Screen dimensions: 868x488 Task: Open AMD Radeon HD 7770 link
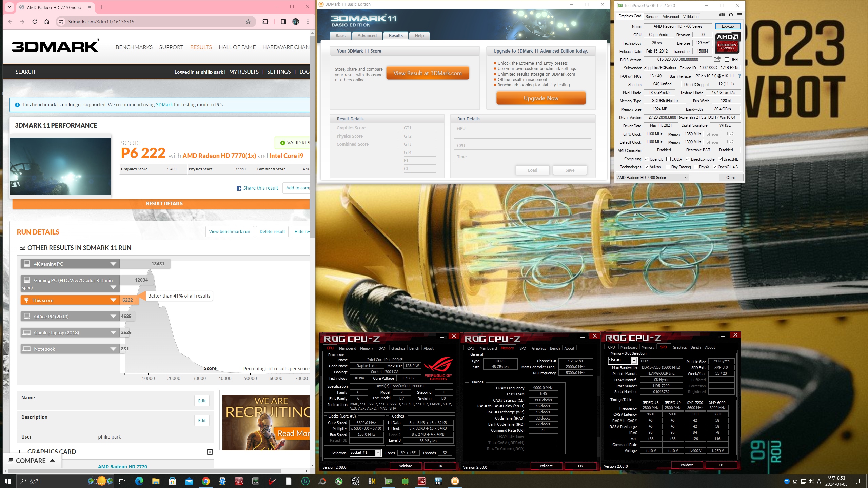pyautogui.click(x=122, y=467)
